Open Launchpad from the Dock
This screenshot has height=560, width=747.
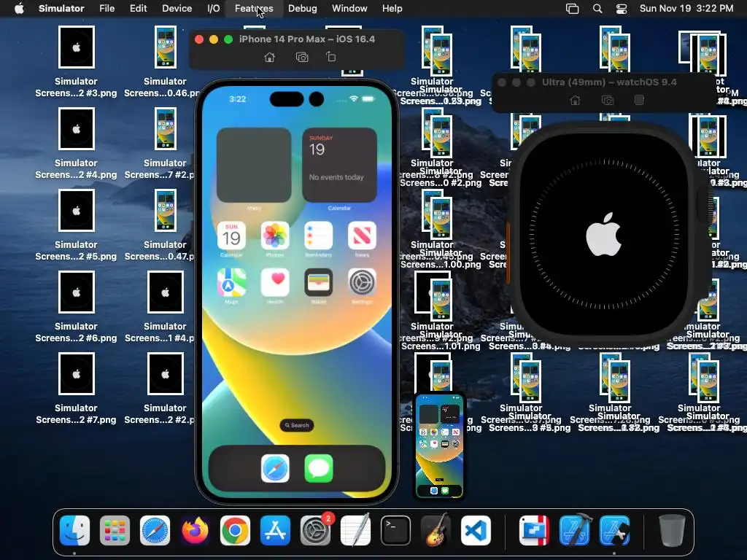coord(115,530)
